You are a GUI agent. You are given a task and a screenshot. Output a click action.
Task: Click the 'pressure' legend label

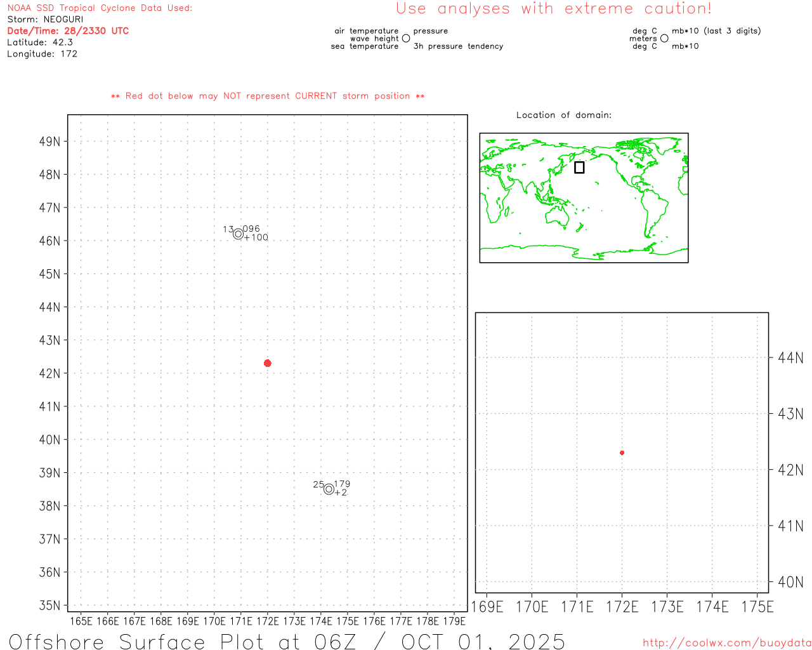pos(431,31)
